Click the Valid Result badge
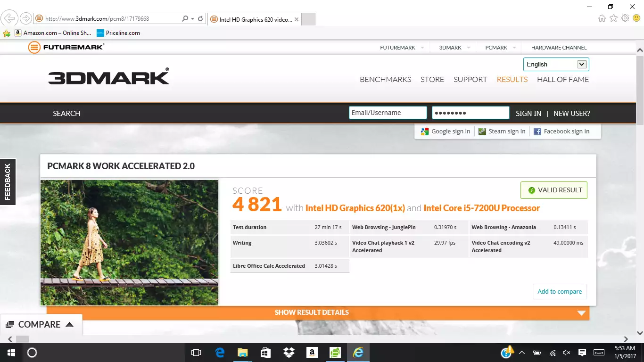644x362 pixels. 554,190
